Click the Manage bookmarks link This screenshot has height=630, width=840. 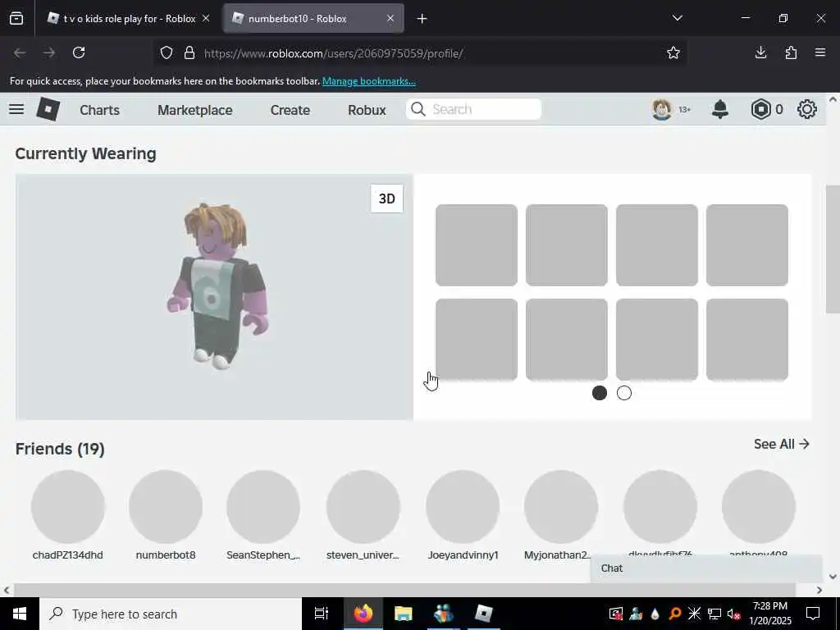368,81
